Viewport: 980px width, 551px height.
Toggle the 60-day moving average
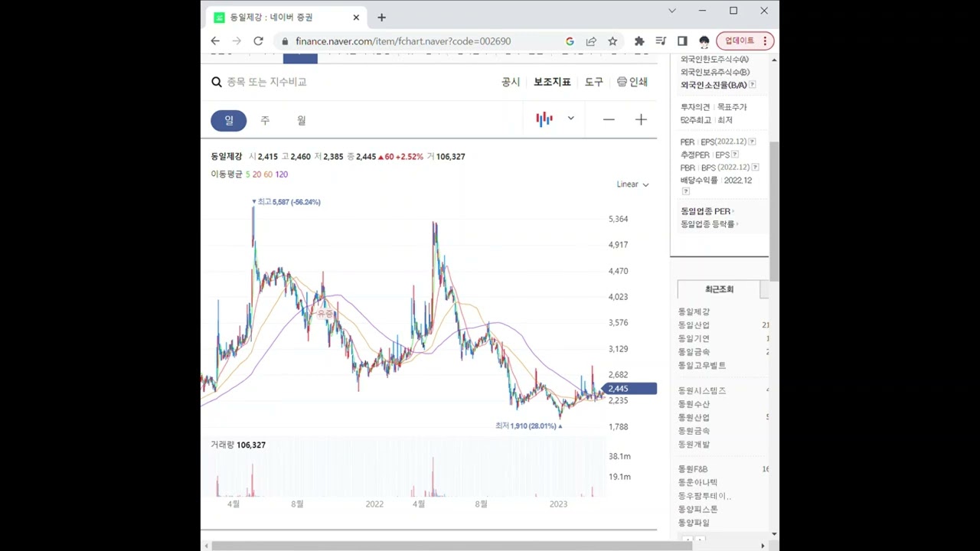pyautogui.click(x=268, y=174)
